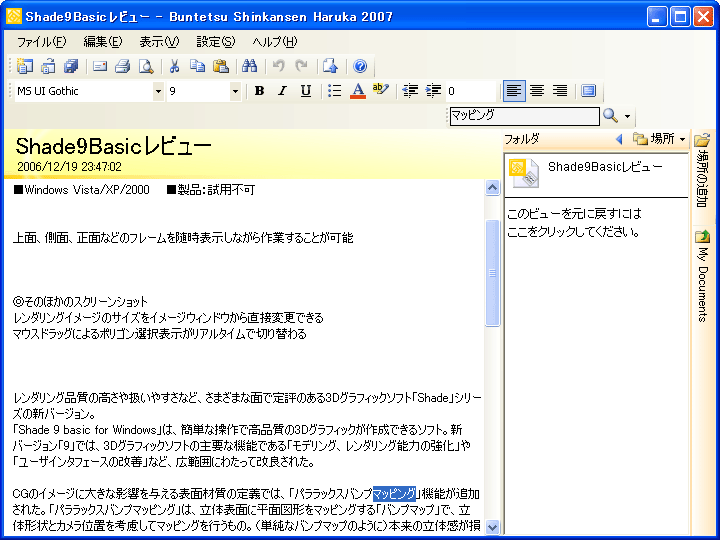Open the ヘルプ(H) menu
This screenshot has width=720, height=540.
coord(275,42)
